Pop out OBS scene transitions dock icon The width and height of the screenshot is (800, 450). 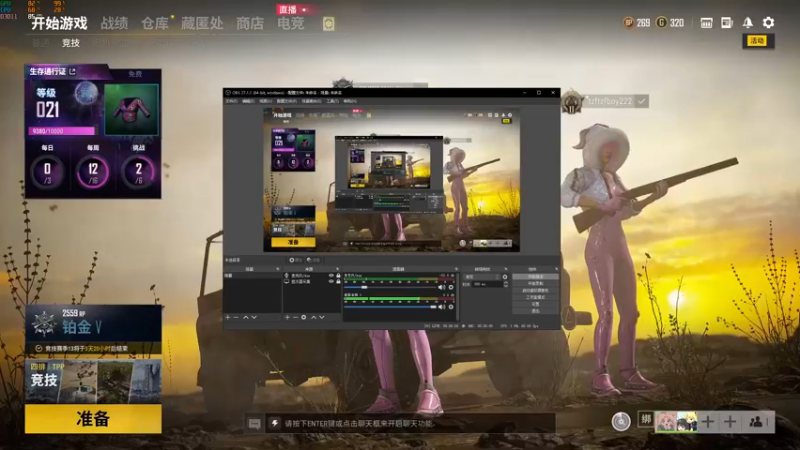point(506,269)
